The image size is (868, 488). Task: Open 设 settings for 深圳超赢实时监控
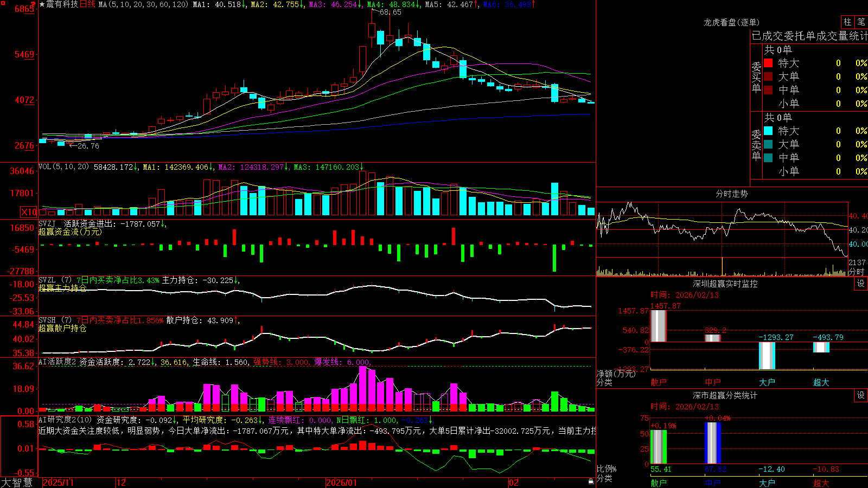coord(861,284)
